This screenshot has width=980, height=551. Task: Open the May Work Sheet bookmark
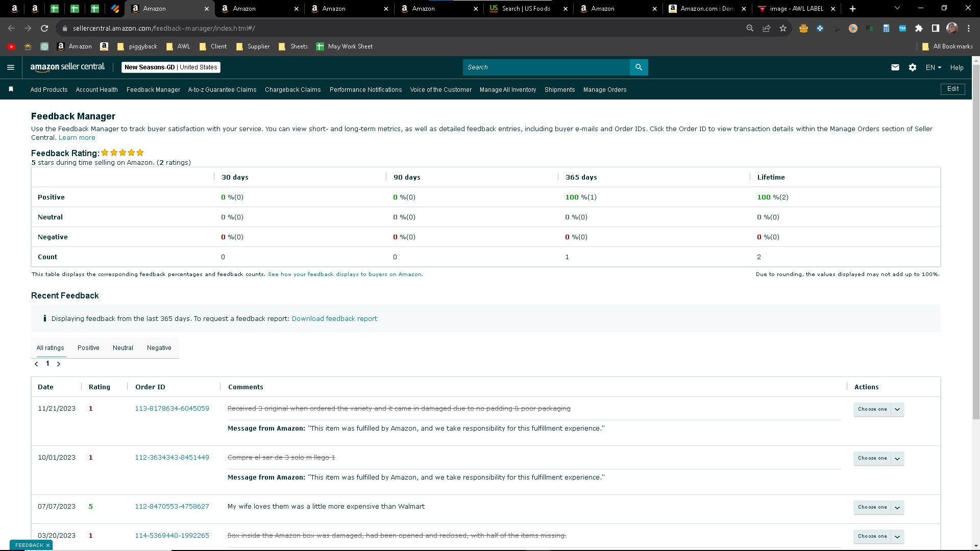coord(345,46)
